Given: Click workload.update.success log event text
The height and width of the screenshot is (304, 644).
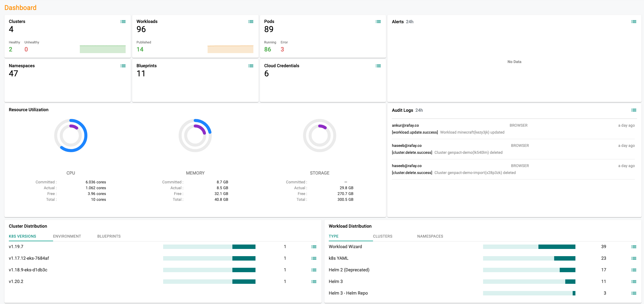Looking at the screenshot, I should [x=415, y=132].
